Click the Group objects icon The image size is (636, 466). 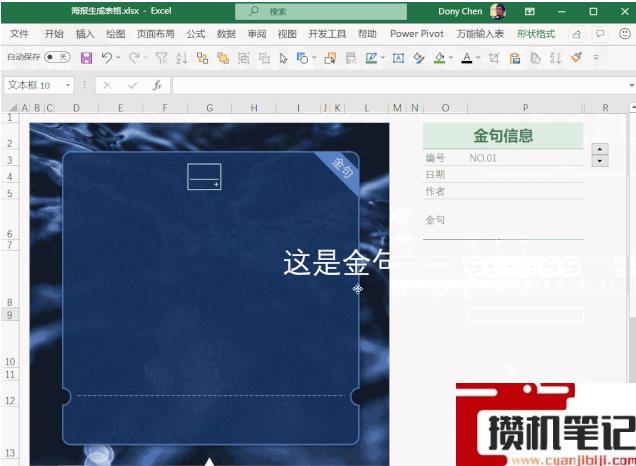[243, 58]
